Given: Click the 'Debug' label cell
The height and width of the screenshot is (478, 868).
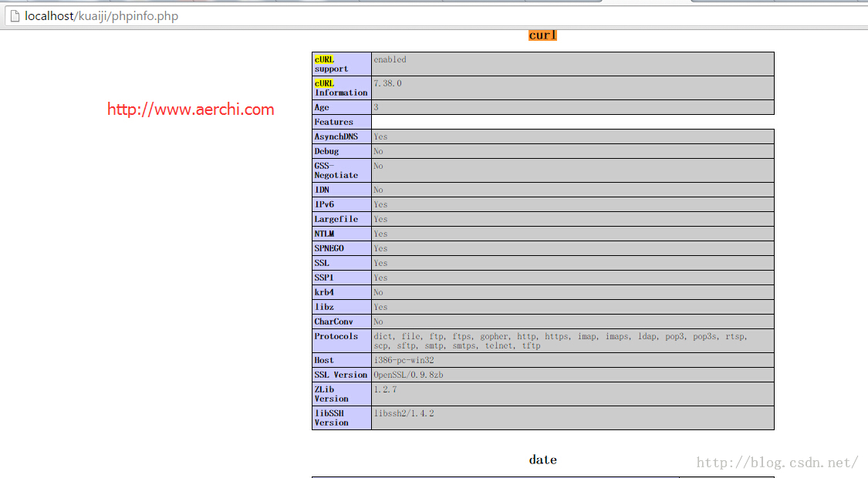Looking at the screenshot, I should point(342,151).
